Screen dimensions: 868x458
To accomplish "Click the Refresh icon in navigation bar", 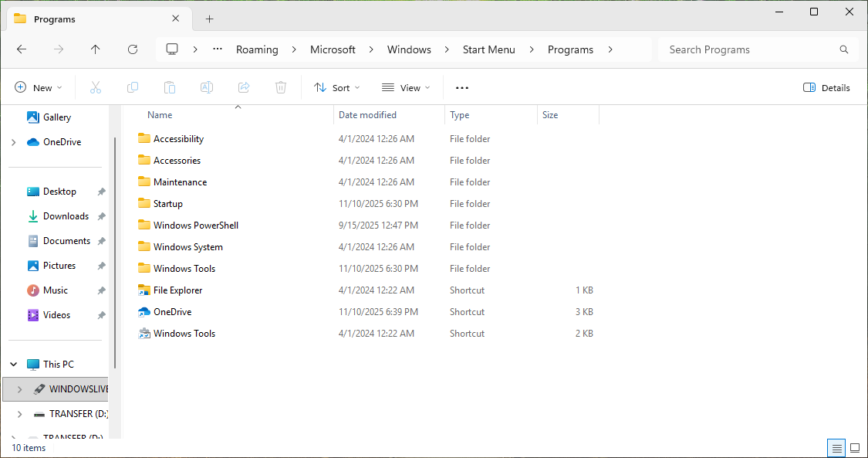I will tap(133, 49).
